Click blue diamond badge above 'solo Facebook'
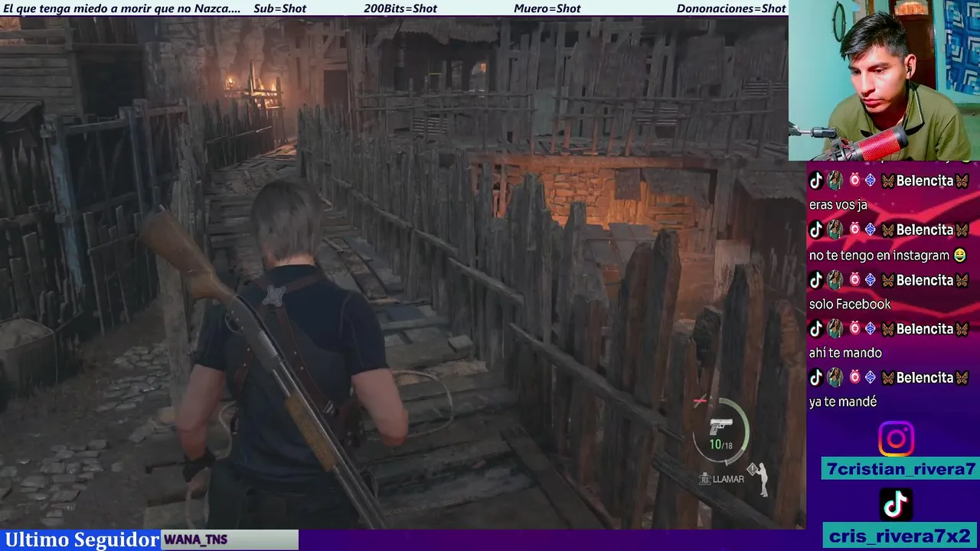The image size is (980, 551). (871, 280)
